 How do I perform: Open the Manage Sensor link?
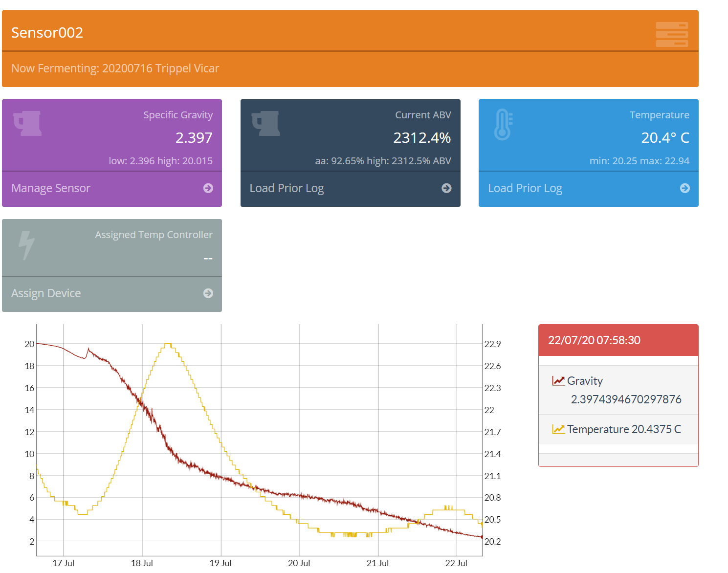[51, 188]
